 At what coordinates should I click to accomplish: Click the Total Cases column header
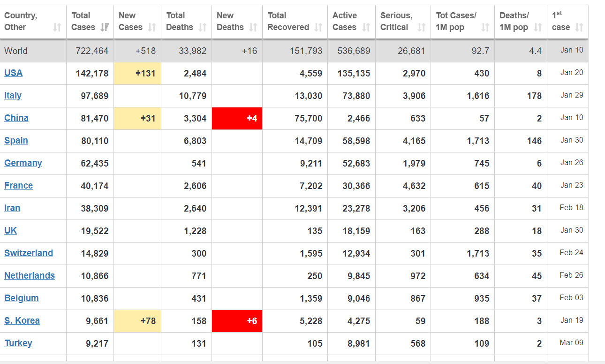coord(90,22)
